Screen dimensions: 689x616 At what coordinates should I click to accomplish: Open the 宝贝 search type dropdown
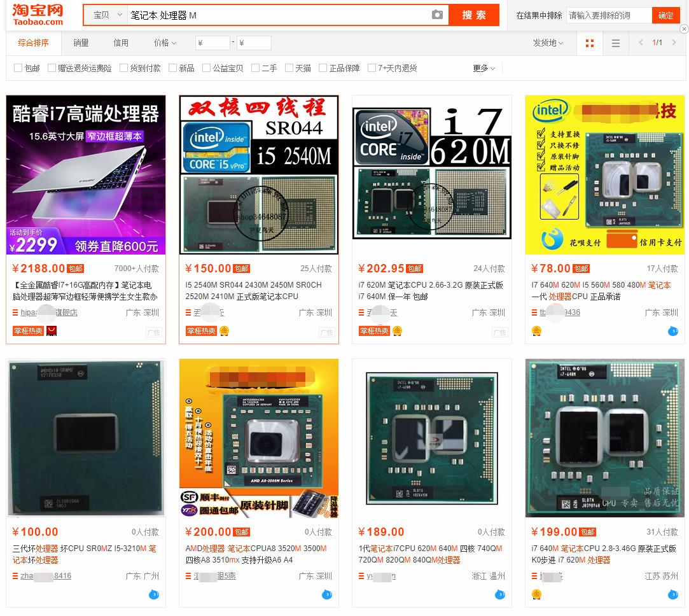[x=107, y=15]
